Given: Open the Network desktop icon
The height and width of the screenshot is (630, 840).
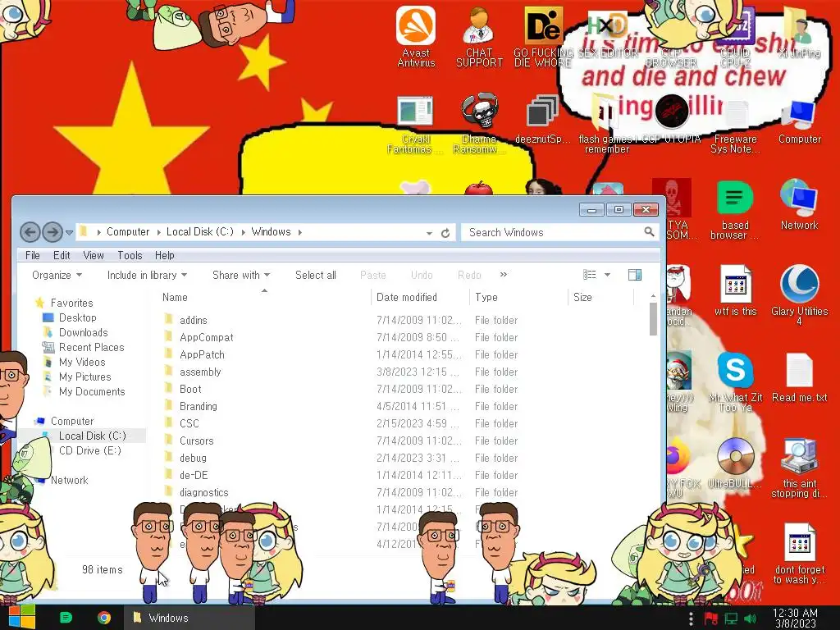Looking at the screenshot, I should (x=799, y=204).
